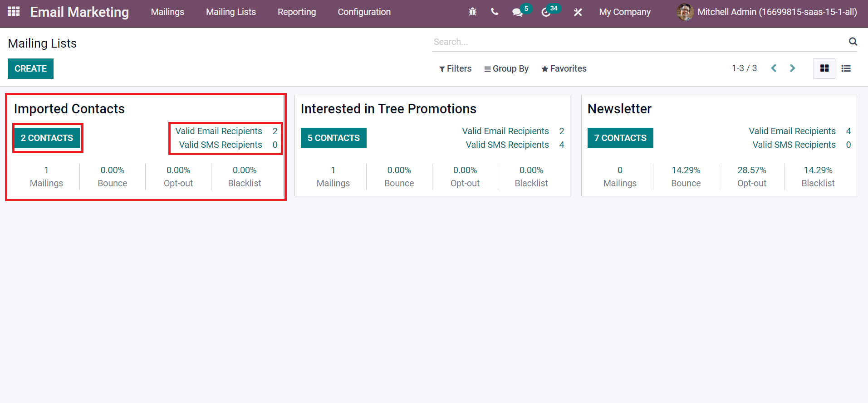The width and height of the screenshot is (868, 403).
Task: Open the Mailing Lists menu
Action: [231, 12]
